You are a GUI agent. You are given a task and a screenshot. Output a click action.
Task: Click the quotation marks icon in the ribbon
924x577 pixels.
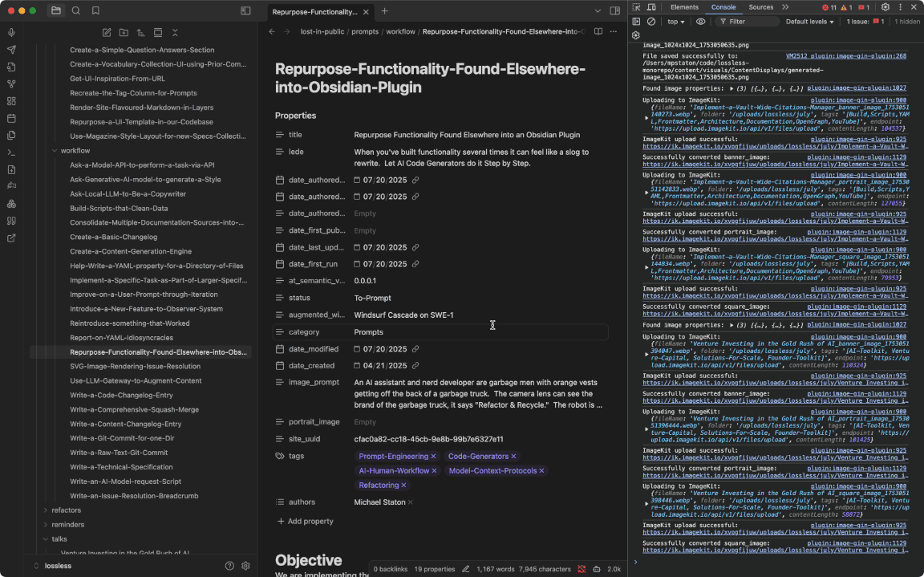pyautogui.click(x=11, y=221)
